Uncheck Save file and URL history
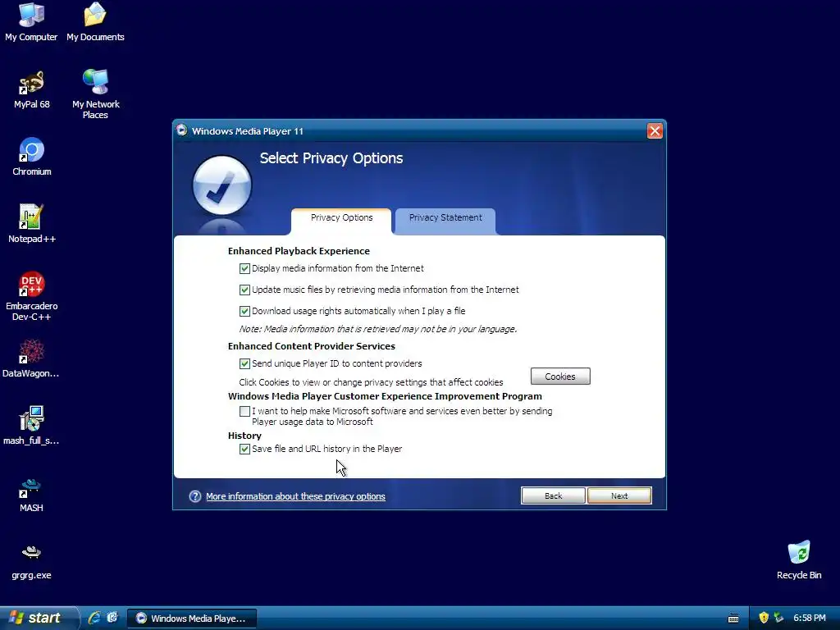Image resolution: width=840 pixels, height=630 pixels. click(x=244, y=449)
